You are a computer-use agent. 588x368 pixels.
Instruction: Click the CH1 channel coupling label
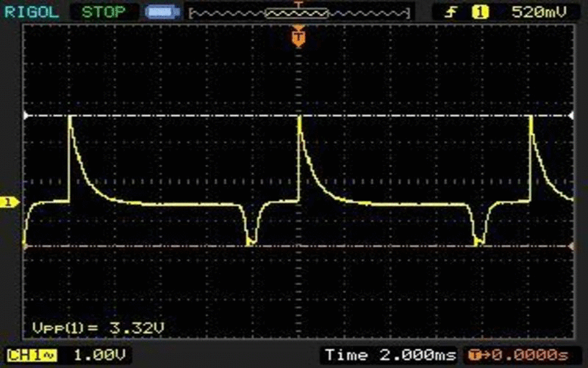click(x=32, y=355)
